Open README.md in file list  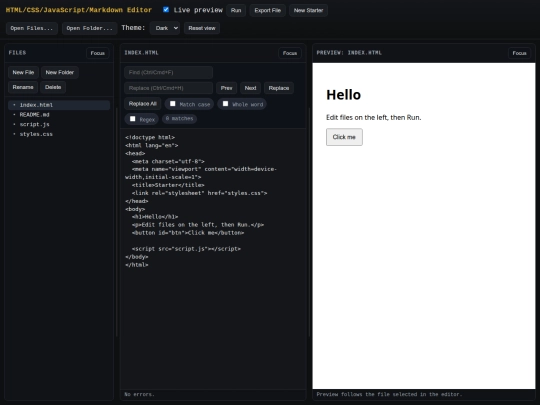click(59, 115)
